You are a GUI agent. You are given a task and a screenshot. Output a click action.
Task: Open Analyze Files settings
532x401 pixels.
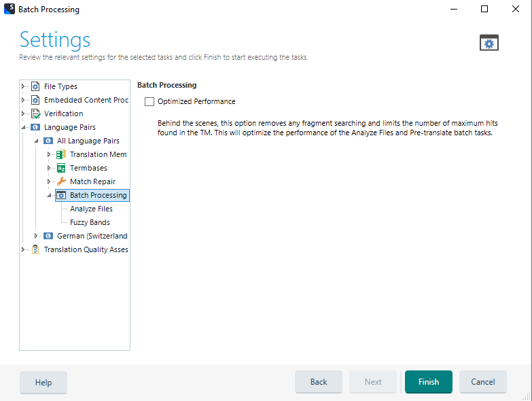[x=91, y=209]
